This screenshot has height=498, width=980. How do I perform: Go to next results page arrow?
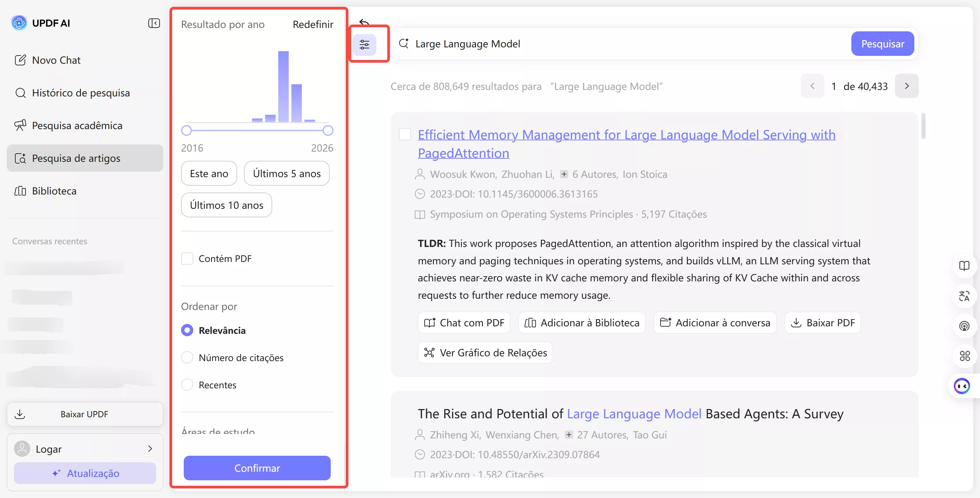pos(906,86)
